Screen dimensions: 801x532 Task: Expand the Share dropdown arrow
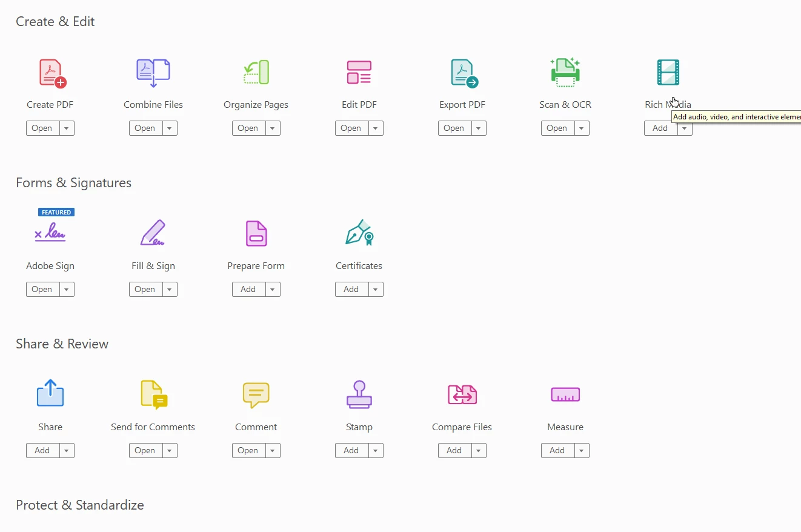[67, 450]
